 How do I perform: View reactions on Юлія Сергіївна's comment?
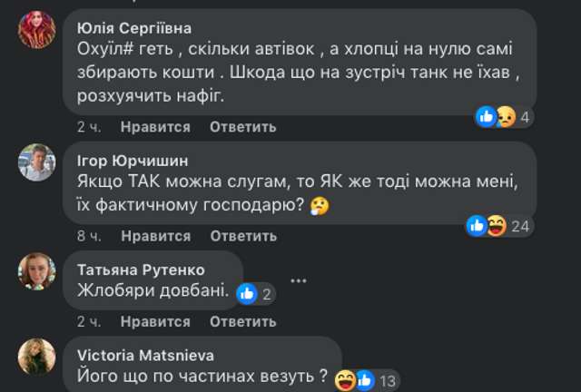coord(504,116)
